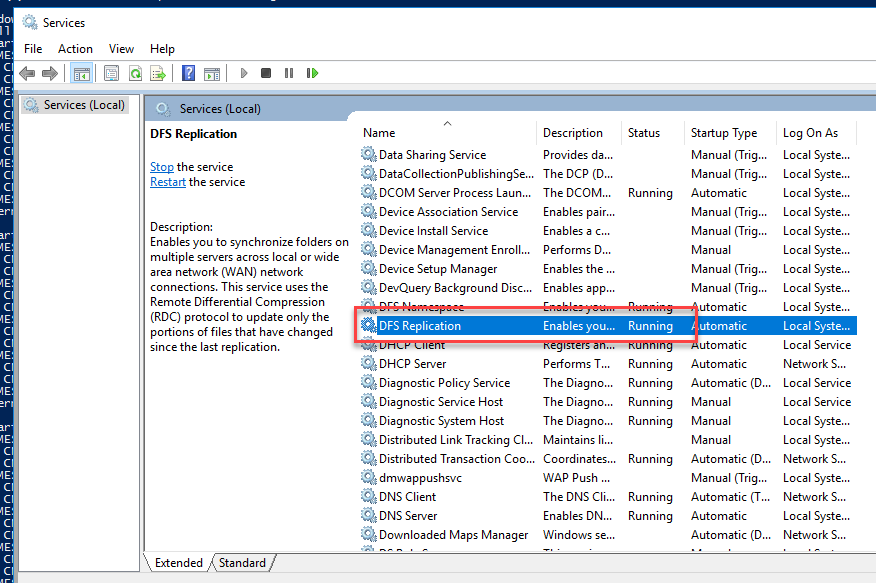Click the Stop Service square icon
876x583 pixels.
(266, 73)
